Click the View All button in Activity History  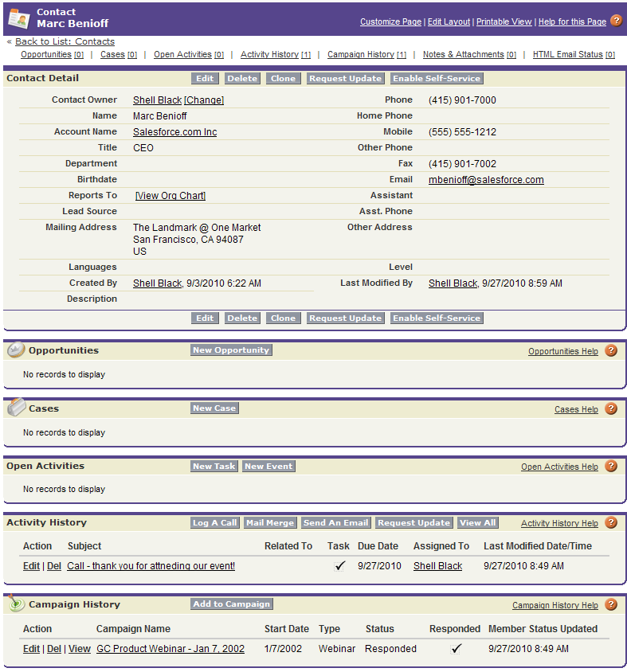pos(478,522)
